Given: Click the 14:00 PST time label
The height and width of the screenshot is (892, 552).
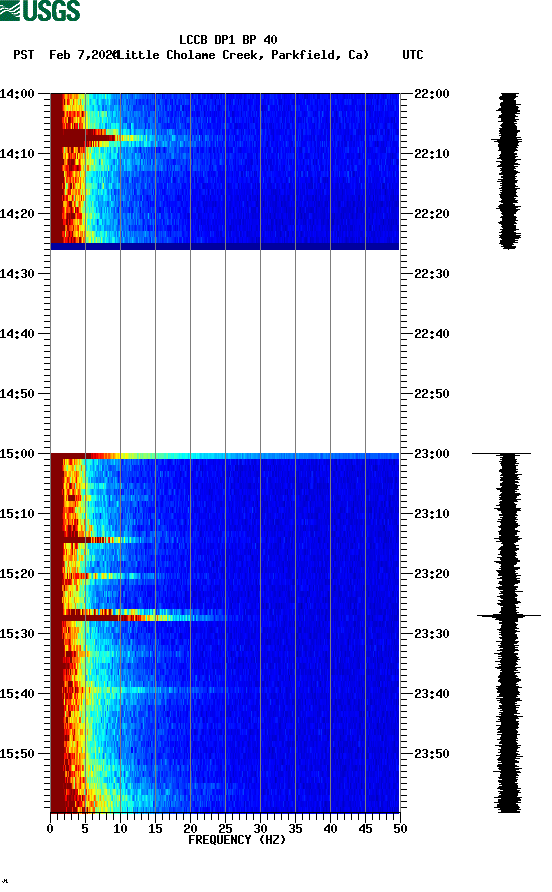Looking at the screenshot, I should click(18, 94).
